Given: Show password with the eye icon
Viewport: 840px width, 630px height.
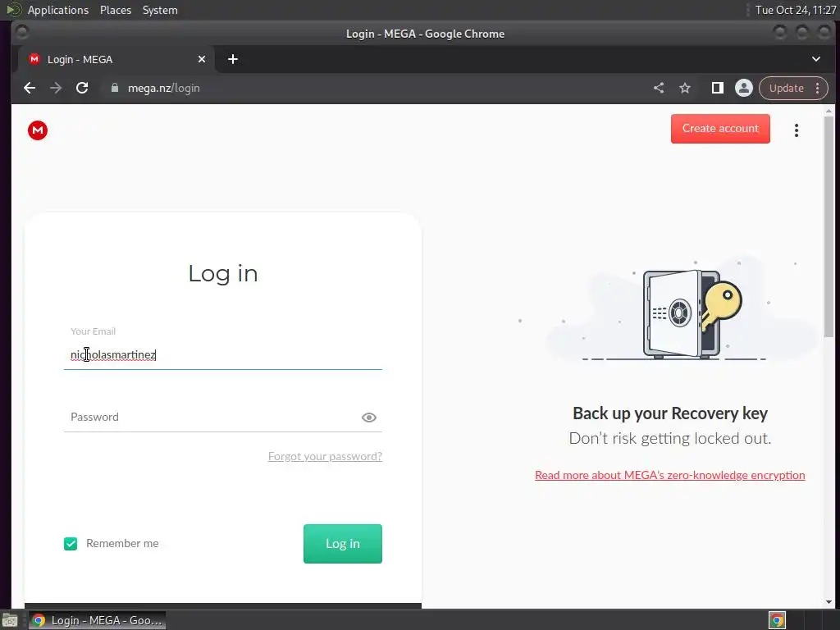Looking at the screenshot, I should (368, 418).
